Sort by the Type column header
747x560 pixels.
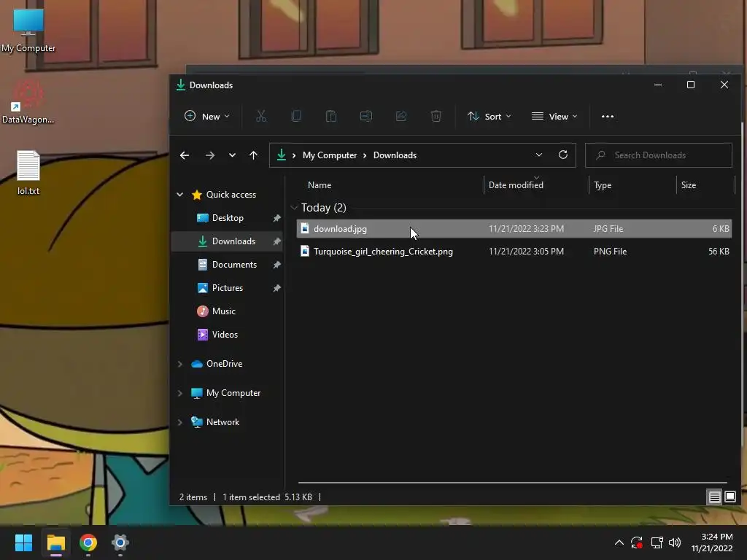(603, 185)
